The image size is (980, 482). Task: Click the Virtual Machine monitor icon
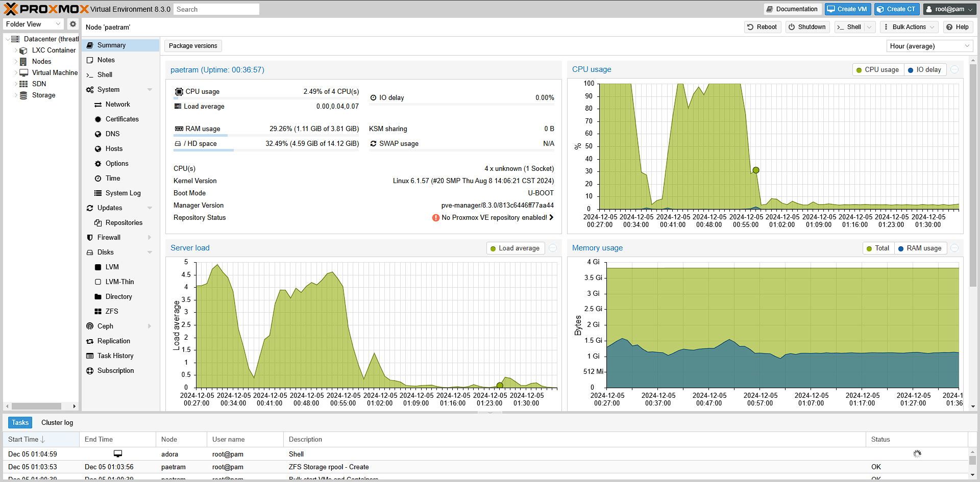tap(23, 73)
